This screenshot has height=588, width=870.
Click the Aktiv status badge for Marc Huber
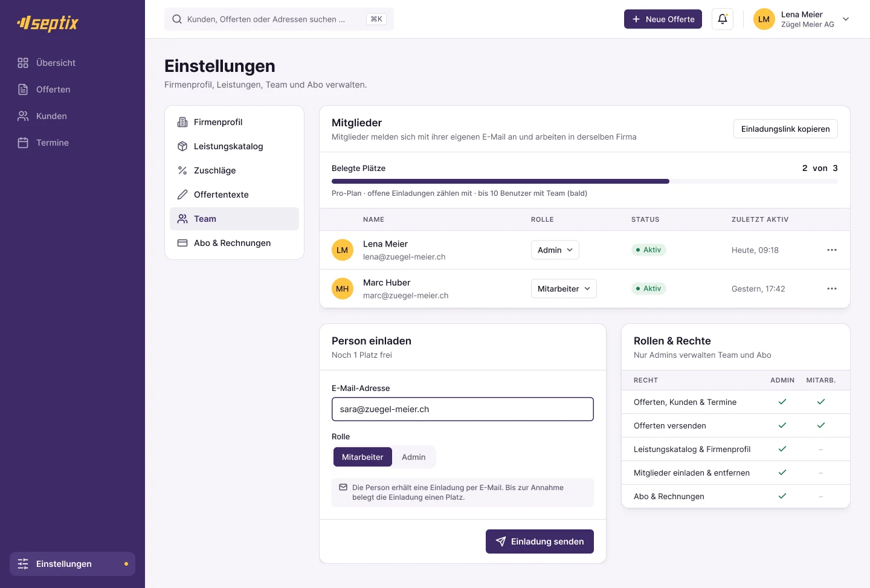(x=649, y=289)
